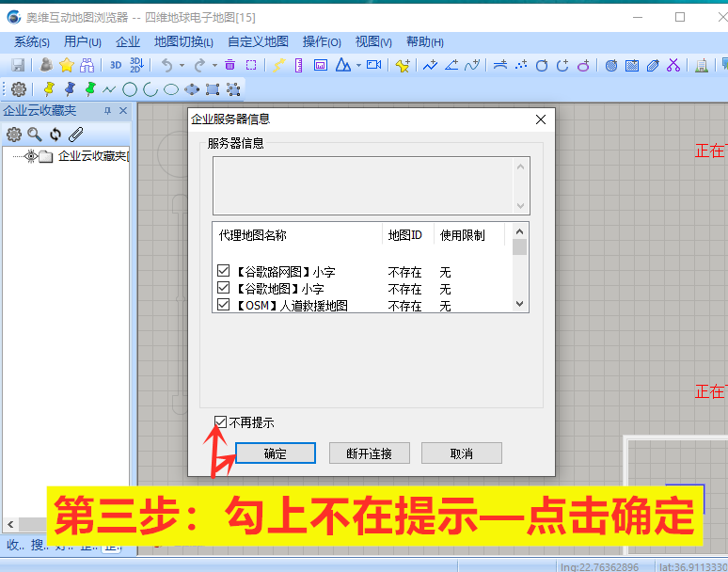Click the purple scissors cut tool
Screen dimensions: 728x572
[673, 65]
